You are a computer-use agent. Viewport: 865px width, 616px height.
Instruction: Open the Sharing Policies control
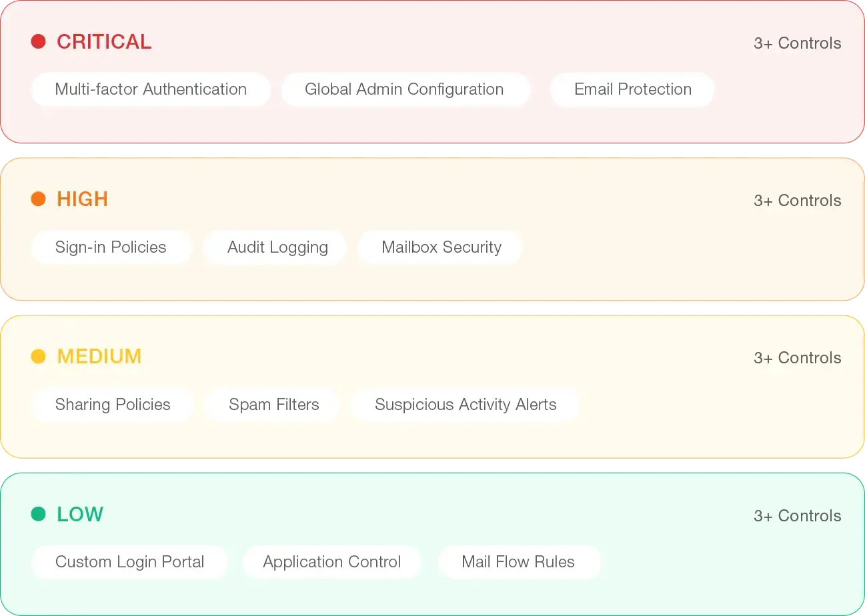click(113, 405)
